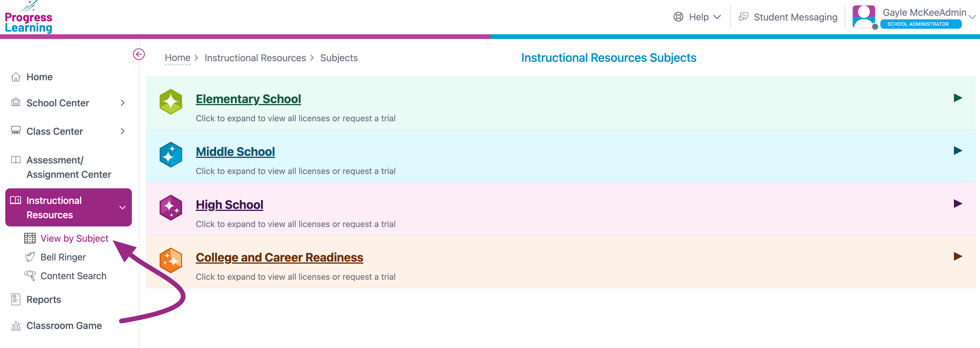Click the Middle School link
Image resolution: width=980 pixels, height=348 pixels.
point(235,152)
